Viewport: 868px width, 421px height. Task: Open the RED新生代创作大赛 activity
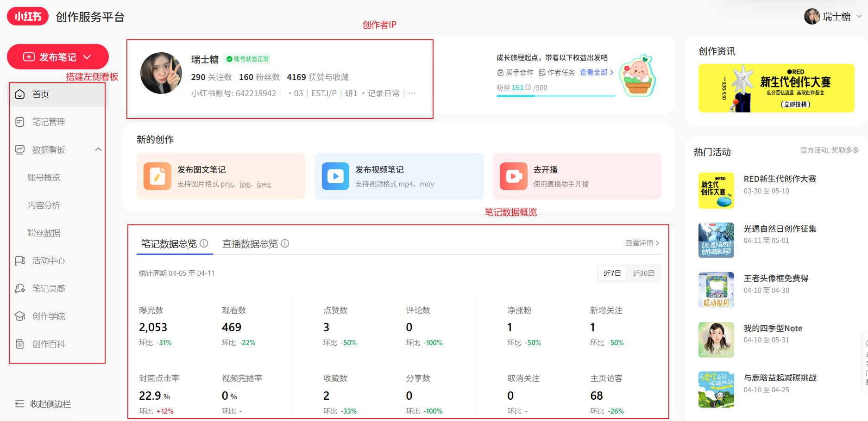point(780,179)
